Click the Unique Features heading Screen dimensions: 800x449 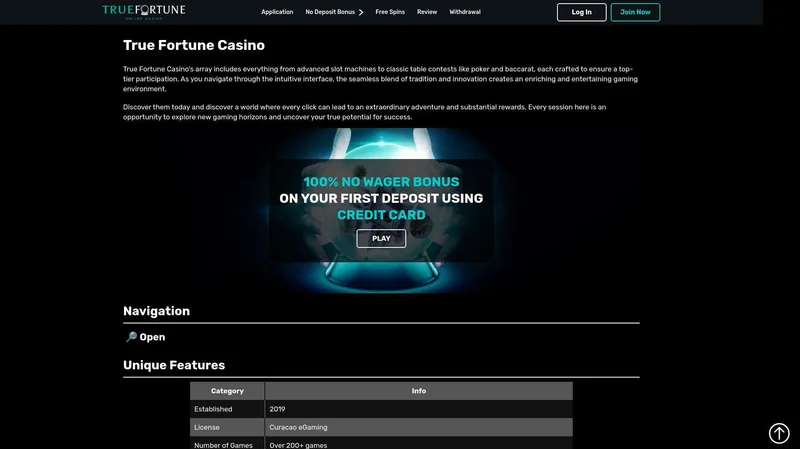pyautogui.click(x=174, y=365)
